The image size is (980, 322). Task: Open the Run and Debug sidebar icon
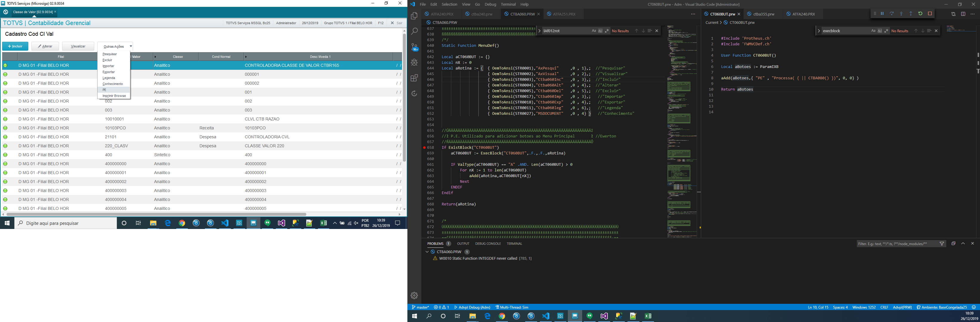click(x=414, y=62)
